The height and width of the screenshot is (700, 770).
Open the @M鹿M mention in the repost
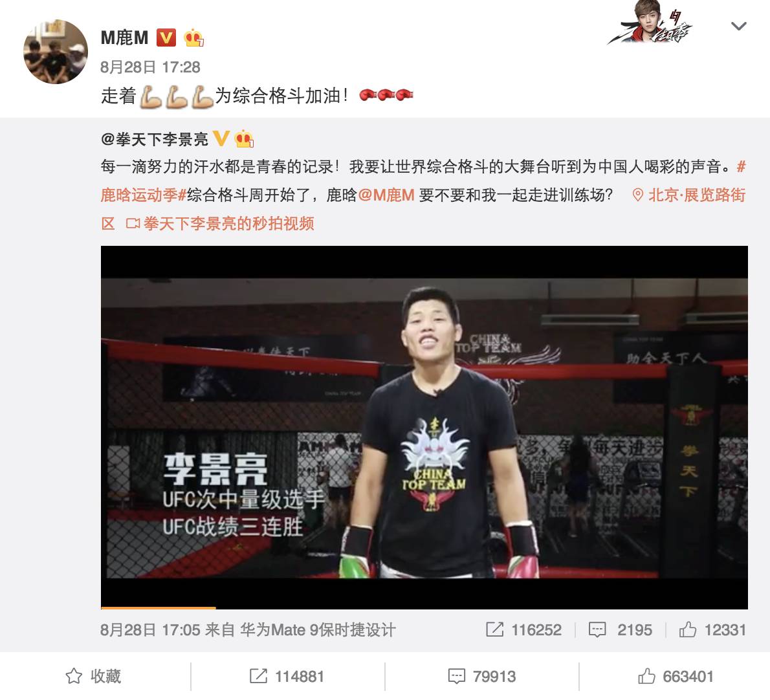[x=386, y=195]
